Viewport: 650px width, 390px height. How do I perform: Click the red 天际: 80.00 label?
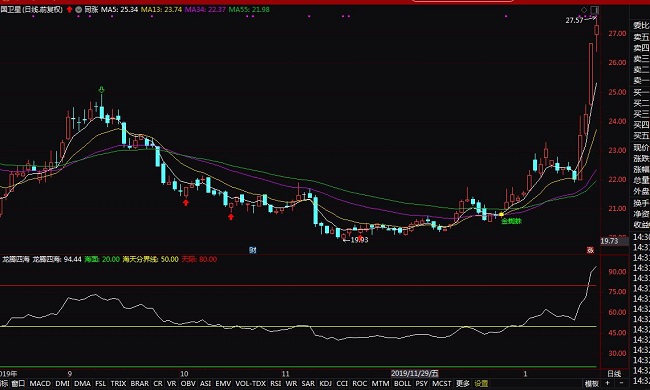point(199,259)
